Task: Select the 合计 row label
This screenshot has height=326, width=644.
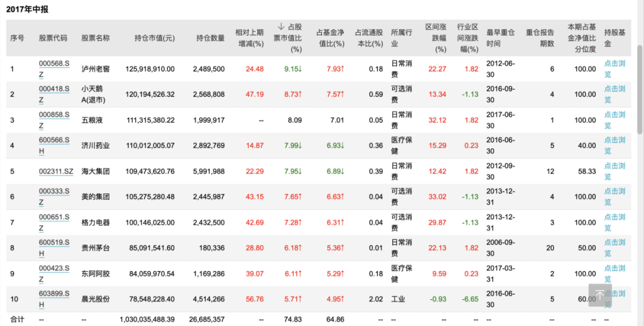Action: click(x=17, y=319)
